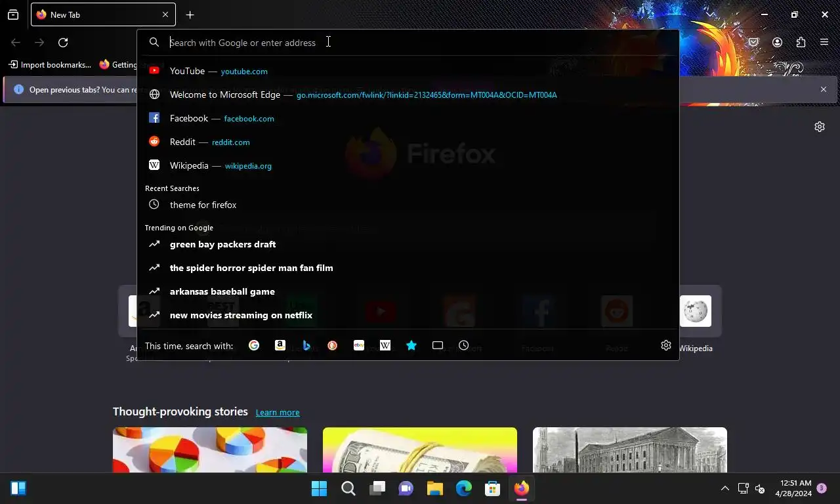Open the historic building story card

tap(630, 450)
